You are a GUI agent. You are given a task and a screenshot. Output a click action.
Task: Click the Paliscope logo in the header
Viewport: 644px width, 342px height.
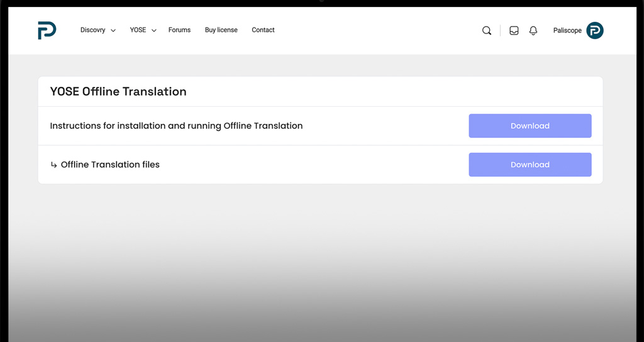[x=47, y=30]
